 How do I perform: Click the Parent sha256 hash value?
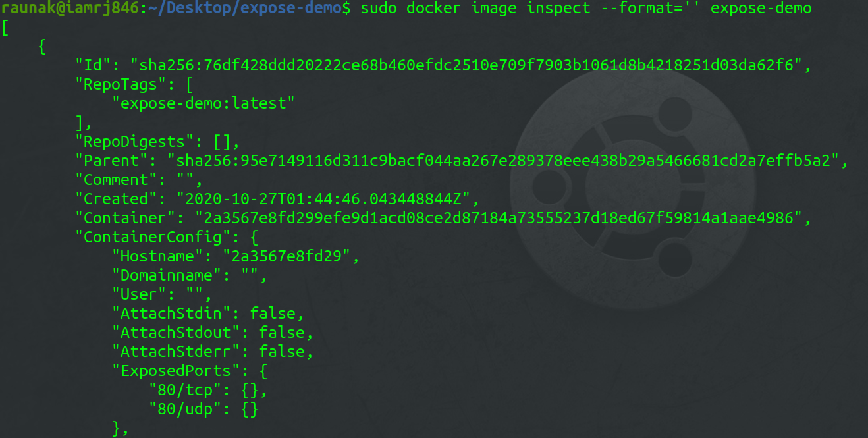[506, 161]
